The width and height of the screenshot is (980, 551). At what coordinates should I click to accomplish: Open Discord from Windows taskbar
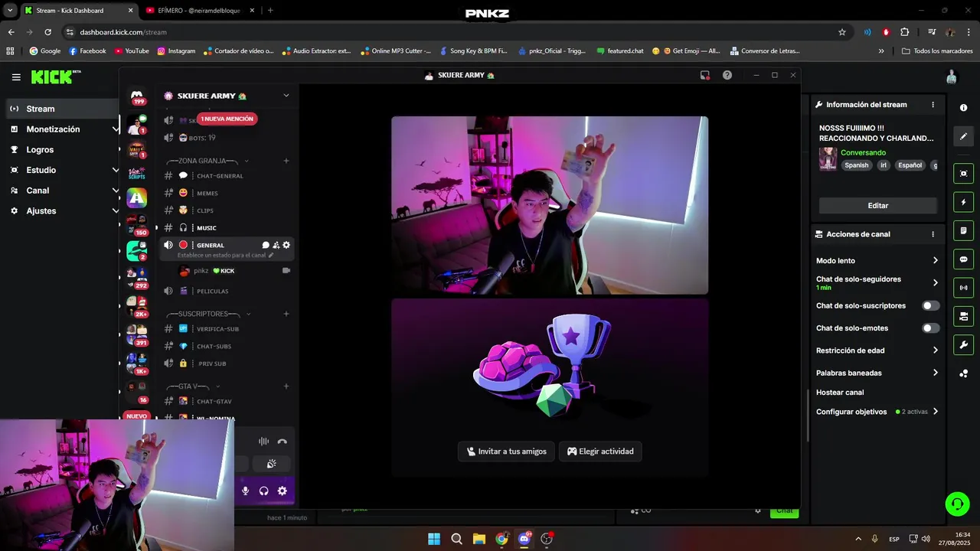(524, 539)
